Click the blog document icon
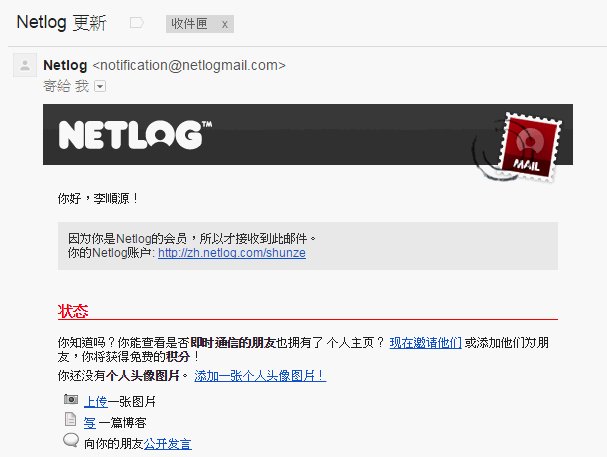This screenshot has width=607, height=457. 70,419
